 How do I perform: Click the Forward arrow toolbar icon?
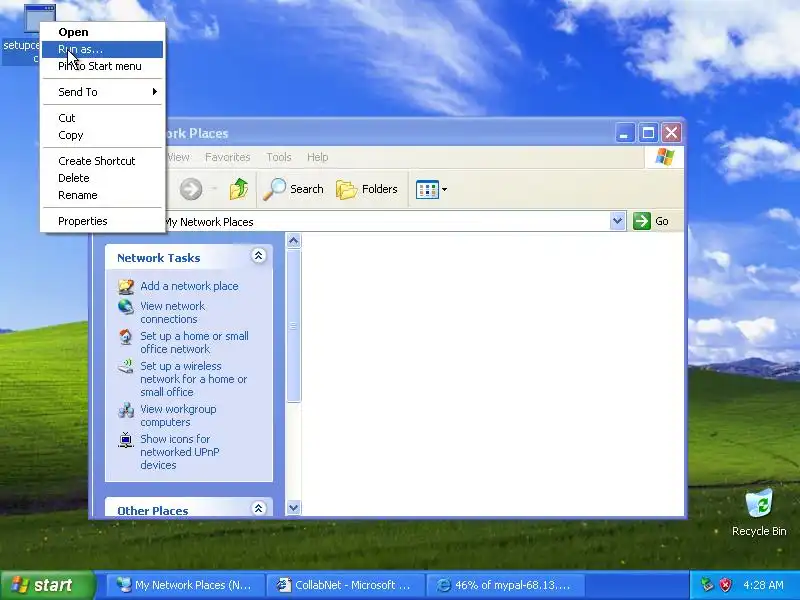[191, 189]
